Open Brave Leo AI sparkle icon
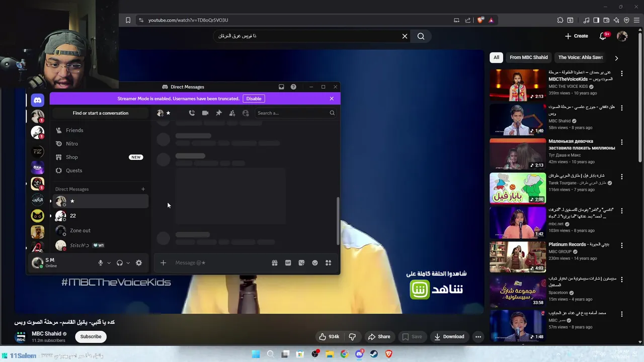This screenshot has width=644, height=362. 616,20
